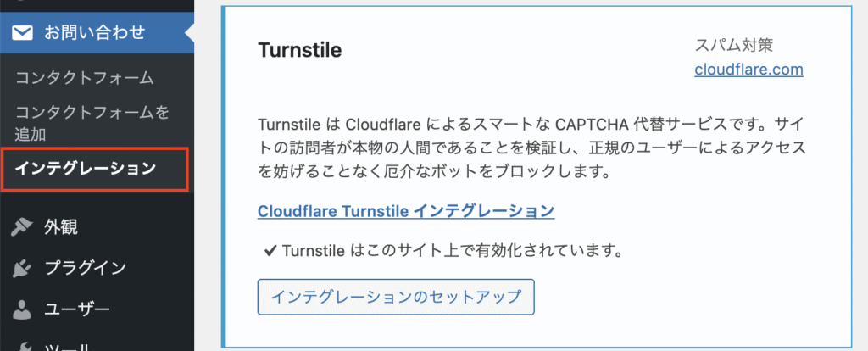The image size is (868, 351).
Task: Click the plug icon for プラグイン
Action: click(x=21, y=268)
